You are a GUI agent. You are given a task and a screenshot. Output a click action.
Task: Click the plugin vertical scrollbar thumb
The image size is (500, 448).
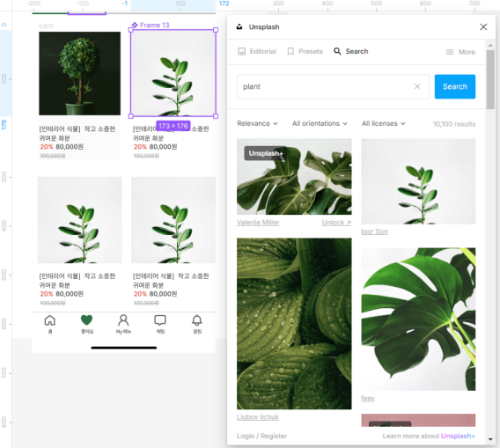click(490, 79)
